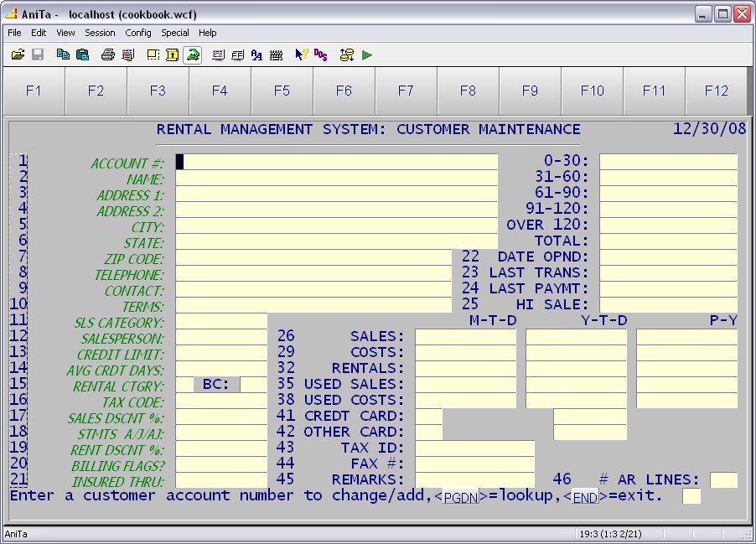The width and height of the screenshot is (756, 544).
Task: Click the Y-T-D COSTS field
Action: [x=576, y=353]
